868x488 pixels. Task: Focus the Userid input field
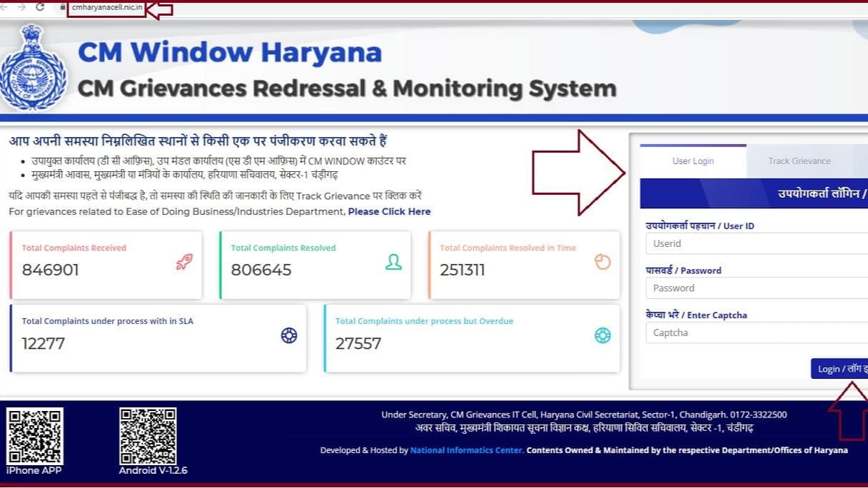[x=757, y=243]
